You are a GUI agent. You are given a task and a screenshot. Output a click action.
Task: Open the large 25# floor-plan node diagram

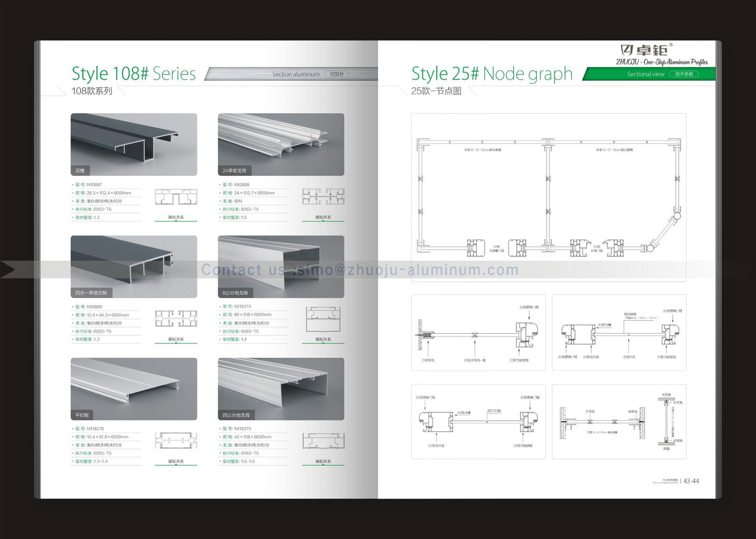(x=548, y=198)
